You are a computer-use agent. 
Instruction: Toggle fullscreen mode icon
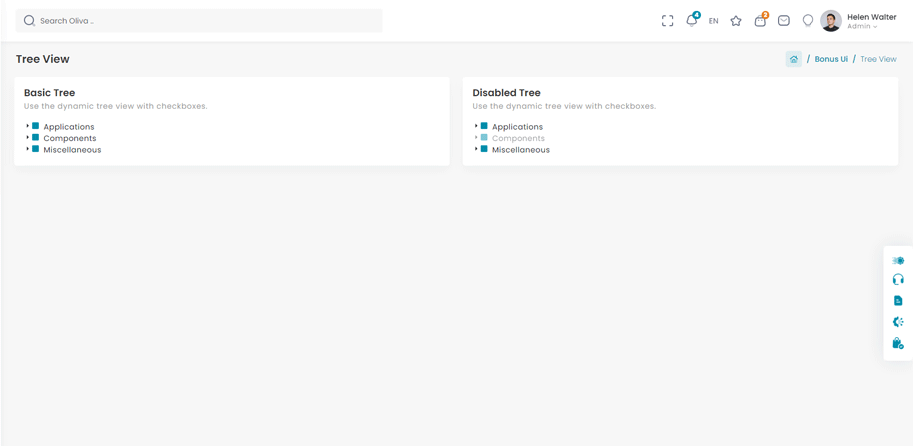667,20
